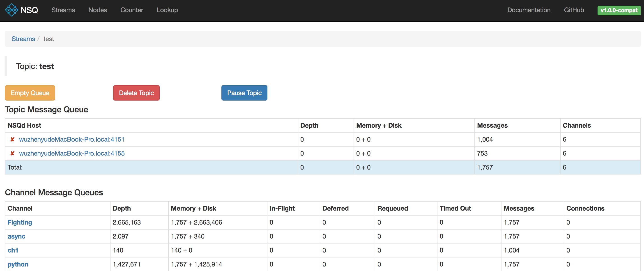Open the async channel
Image resolution: width=644 pixels, height=271 pixels.
16,237
